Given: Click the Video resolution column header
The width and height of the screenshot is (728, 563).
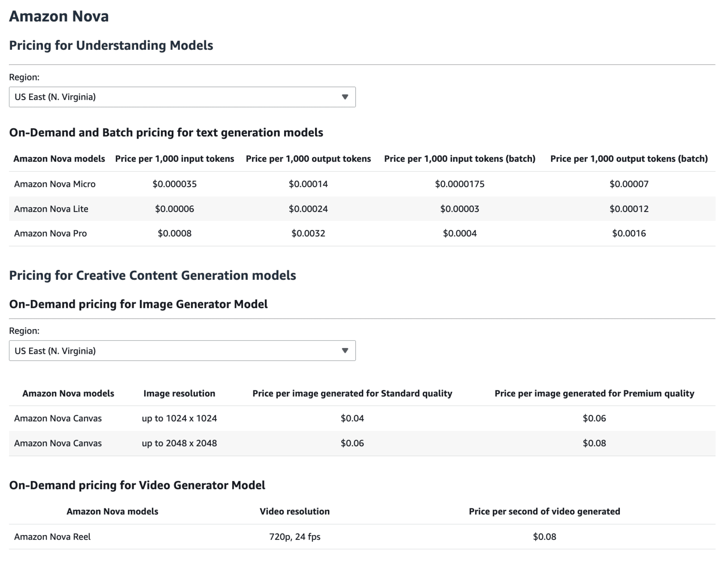Looking at the screenshot, I should pyautogui.click(x=294, y=511).
